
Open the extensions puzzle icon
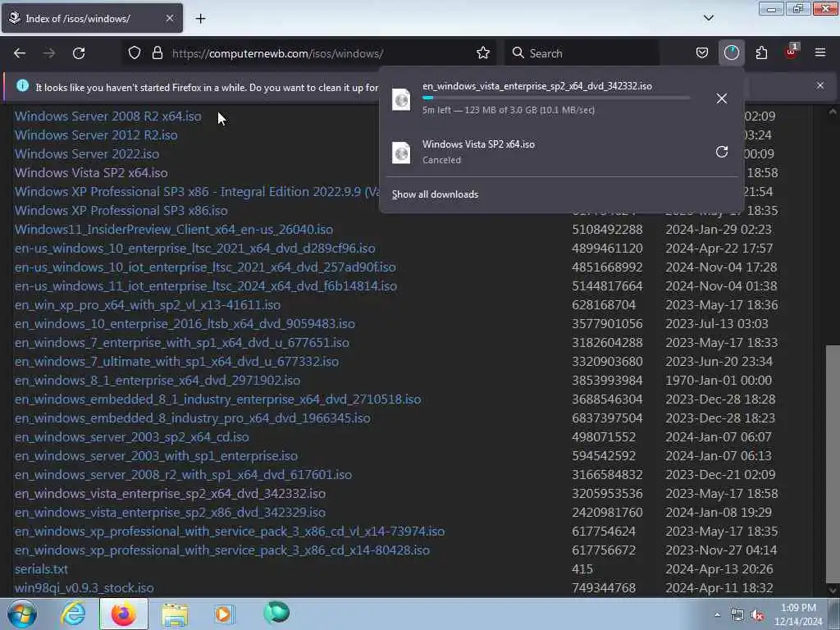click(761, 53)
